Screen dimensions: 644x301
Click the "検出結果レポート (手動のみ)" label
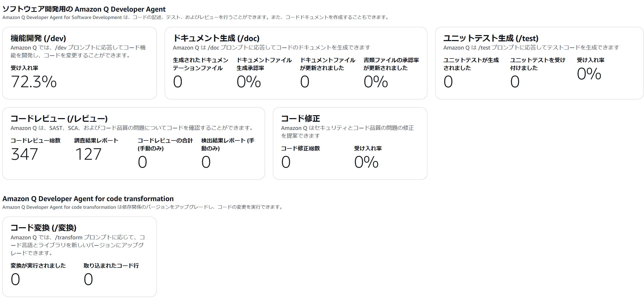pyautogui.click(x=228, y=144)
